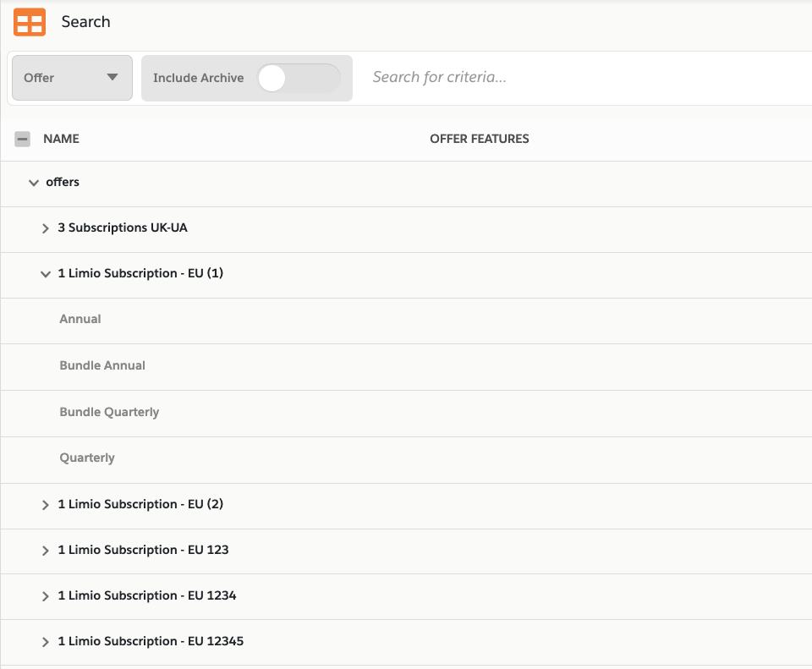Image resolution: width=812 pixels, height=669 pixels.
Task: Click the orange Search app icon
Action: (x=30, y=22)
